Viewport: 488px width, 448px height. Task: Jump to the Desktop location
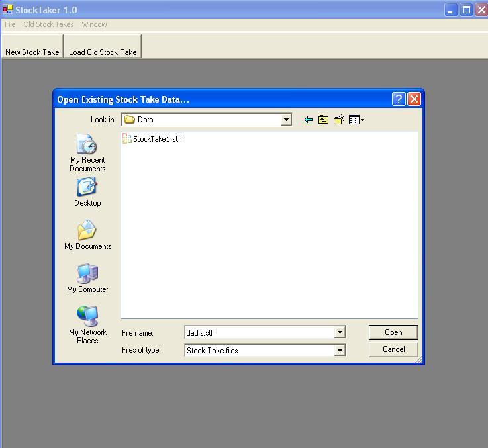[x=87, y=193]
